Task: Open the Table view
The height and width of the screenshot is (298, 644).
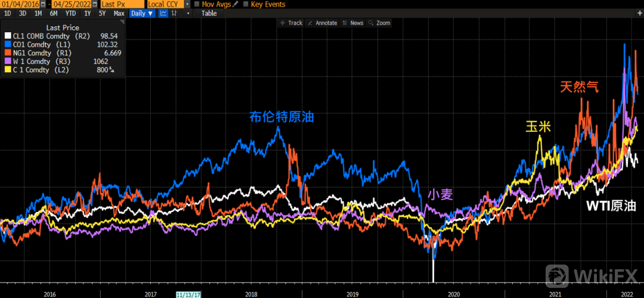Action: click(209, 13)
